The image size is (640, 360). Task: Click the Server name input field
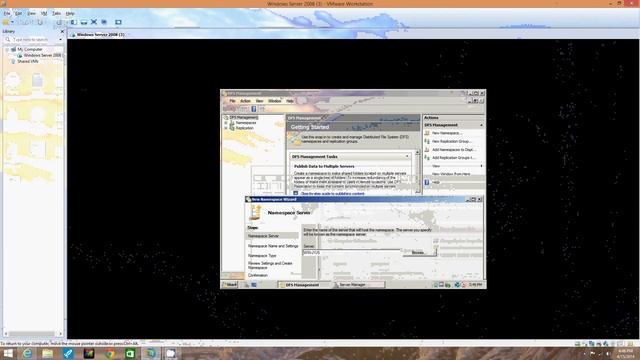click(x=352, y=253)
